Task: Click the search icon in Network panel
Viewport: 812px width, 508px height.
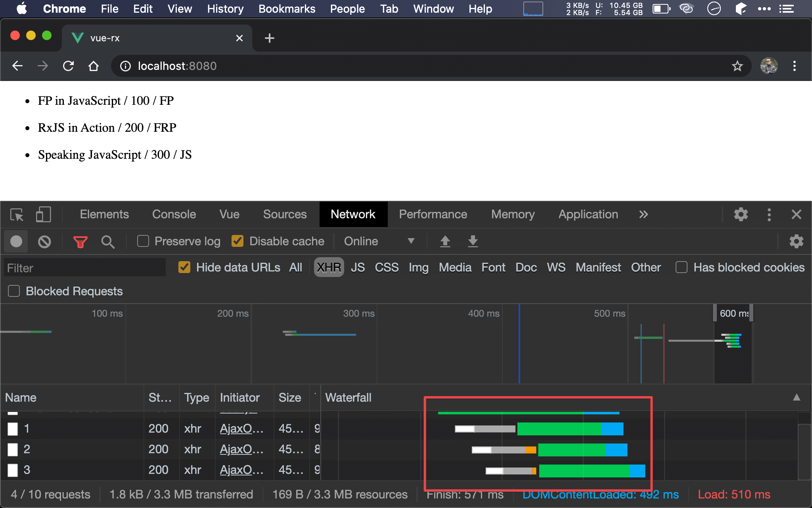Action: click(107, 241)
